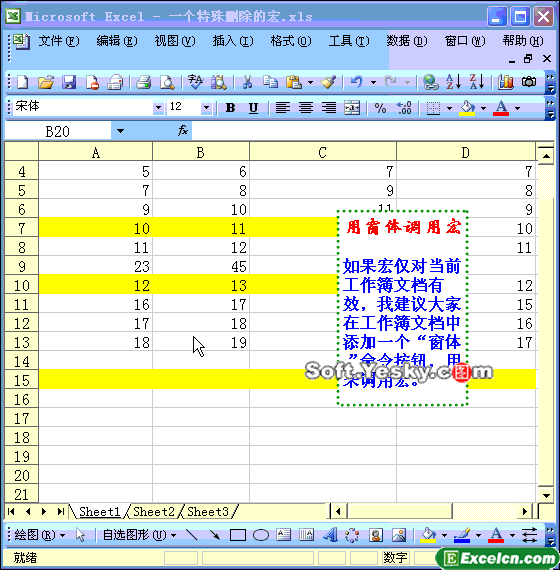This screenshot has height=570, width=560.
Task: Select row 15 header
Action: [x=21, y=381]
